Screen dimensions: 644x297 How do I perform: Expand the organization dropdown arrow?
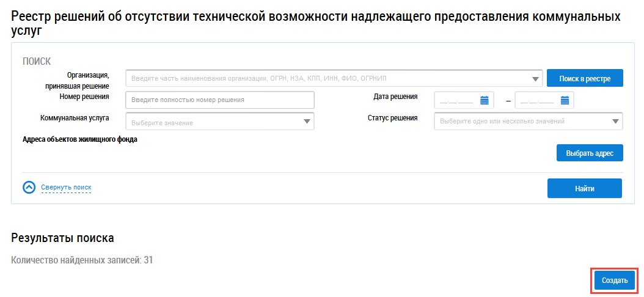point(535,79)
